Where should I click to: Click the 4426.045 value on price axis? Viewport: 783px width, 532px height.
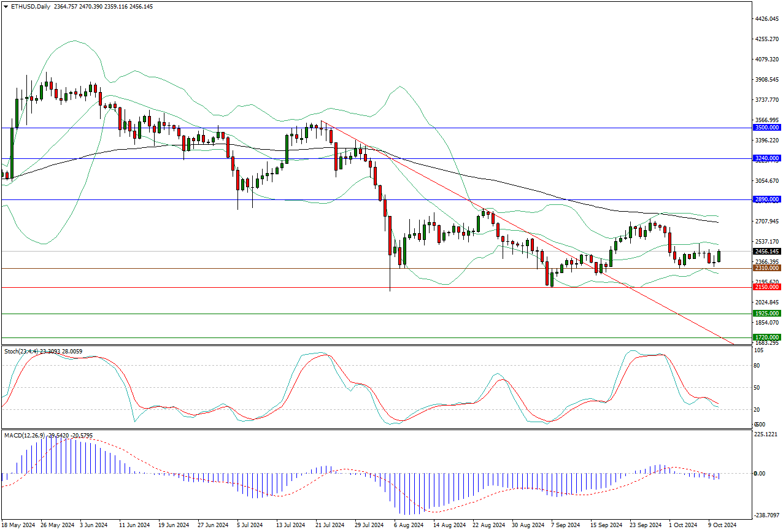(766, 19)
